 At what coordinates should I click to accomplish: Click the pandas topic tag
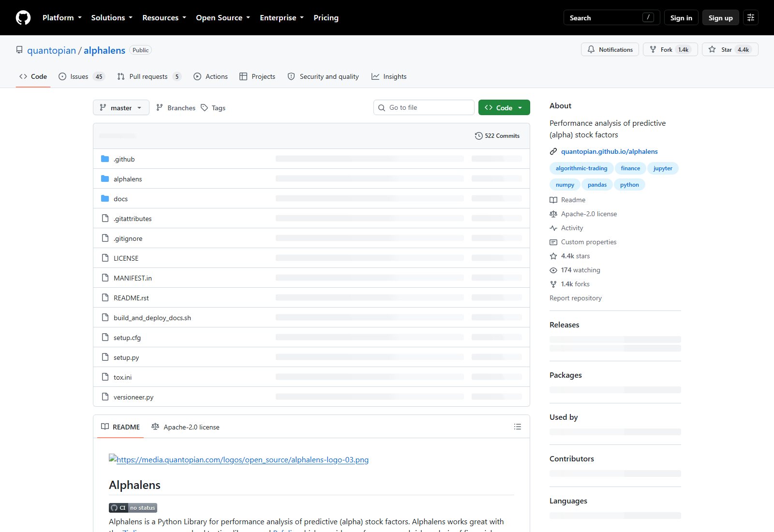pyautogui.click(x=597, y=185)
